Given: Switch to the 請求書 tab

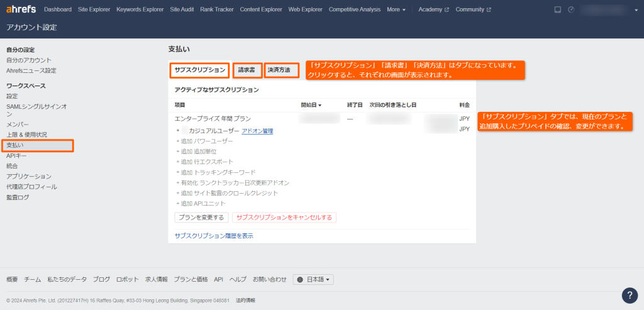Looking at the screenshot, I should pos(246,70).
